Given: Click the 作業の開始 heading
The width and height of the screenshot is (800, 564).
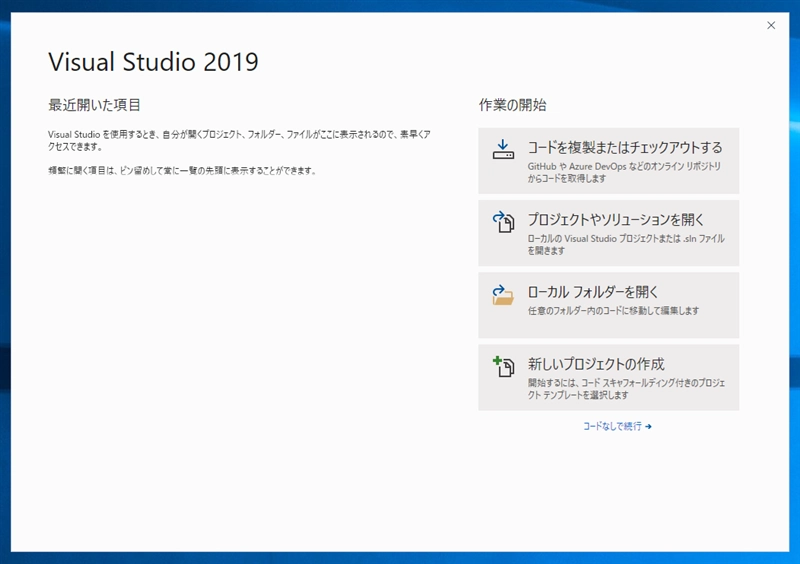Looking at the screenshot, I should [512, 105].
